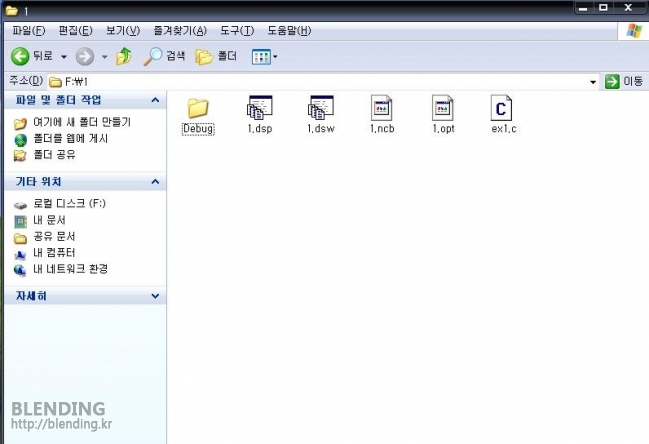Viewport: 649px width, 444px height.
Task: Open the views dropdown button
Action: click(x=264, y=57)
